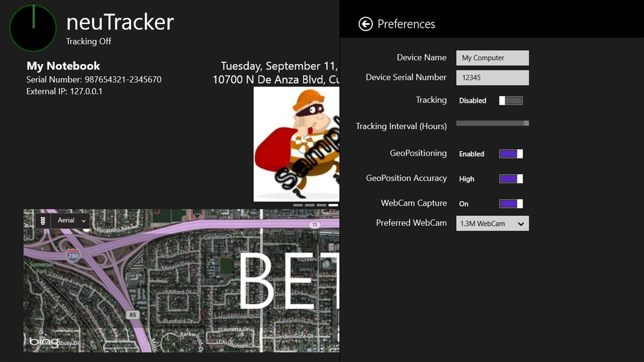Click the neuTracker clock logo

coord(32,28)
